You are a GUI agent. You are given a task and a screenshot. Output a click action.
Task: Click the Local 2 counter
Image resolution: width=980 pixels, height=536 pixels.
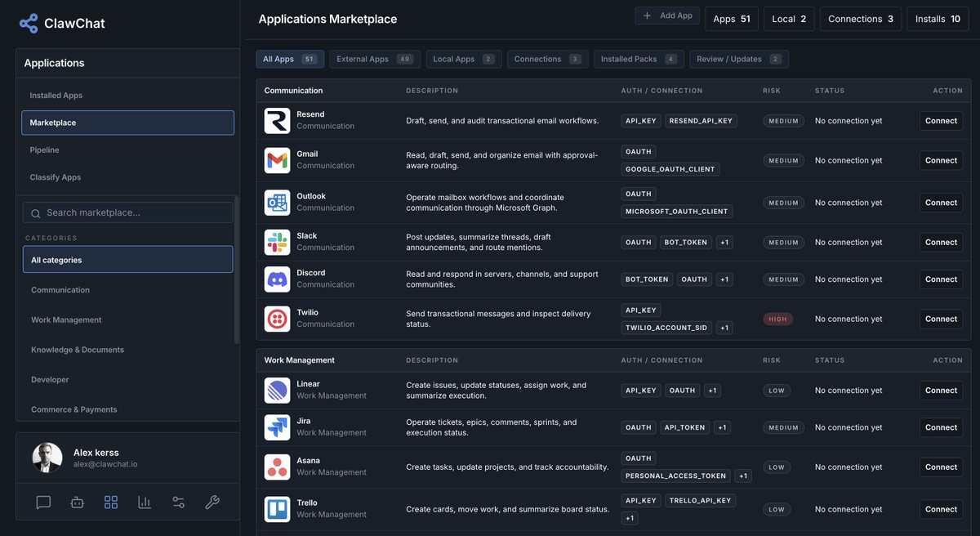[789, 19]
